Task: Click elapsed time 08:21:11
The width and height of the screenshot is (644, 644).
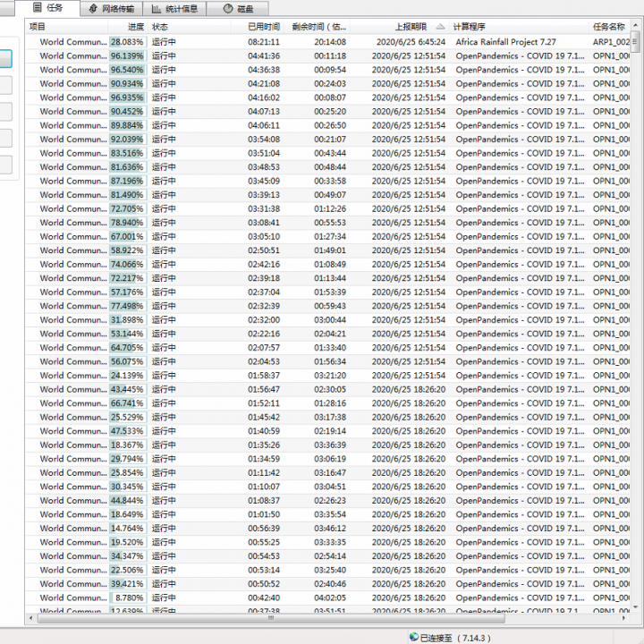Action: 264,42
